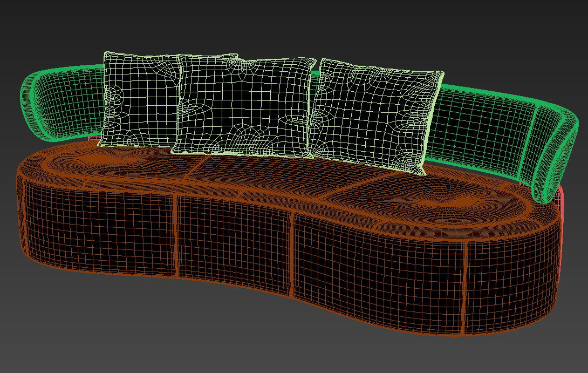Screen dimensions: 588x373
Task: Click the orange base's front-left side panel
Action: [x=97, y=232]
